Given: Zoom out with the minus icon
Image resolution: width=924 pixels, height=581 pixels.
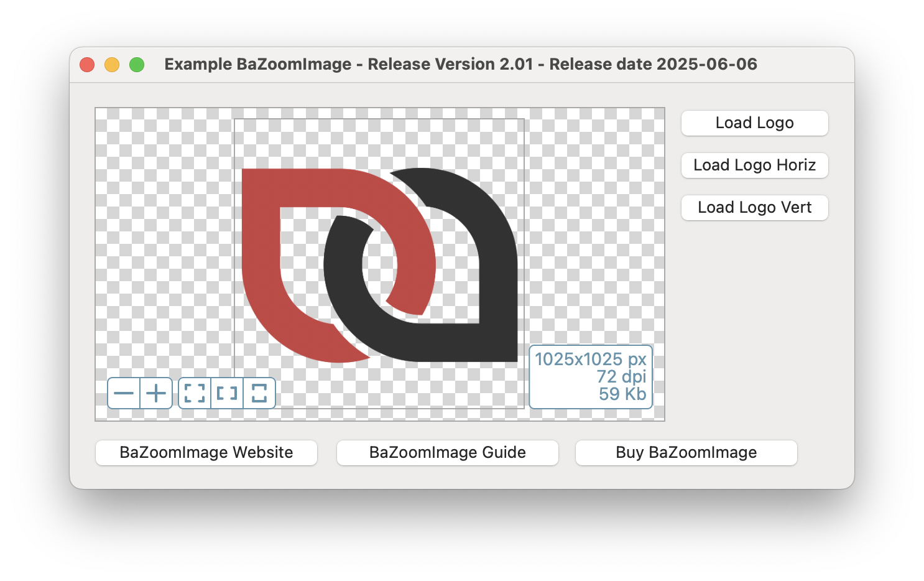Looking at the screenshot, I should (x=124, y=393).
